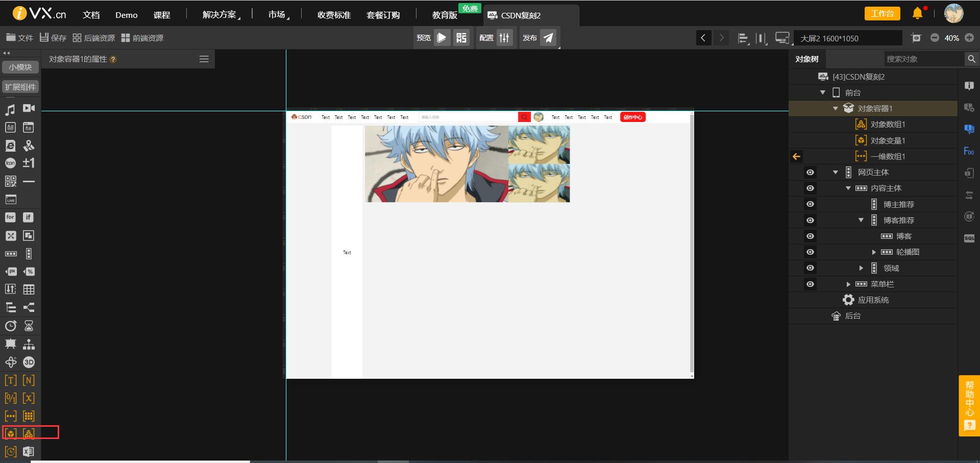Screen dimensions: 980x463
Task: Select the object variable cube tool
Action: click(11, 433)
